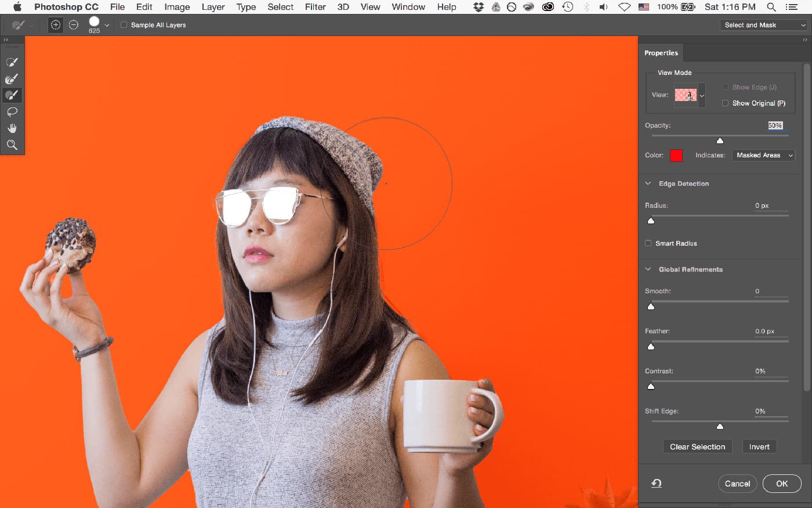Click the Contrast slider handle
Image resolution: width=812 pixels, height=508 pixels.
(651, 386)
